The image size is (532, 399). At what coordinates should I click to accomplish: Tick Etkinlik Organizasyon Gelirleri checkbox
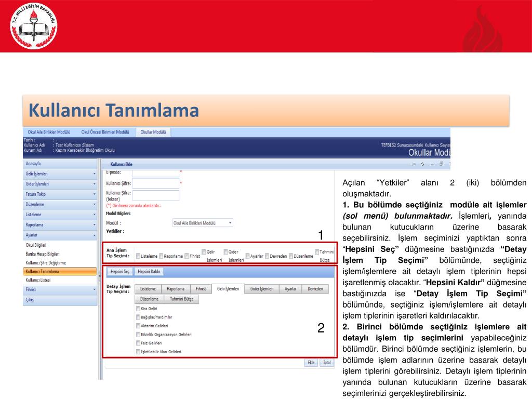point(138,335)
